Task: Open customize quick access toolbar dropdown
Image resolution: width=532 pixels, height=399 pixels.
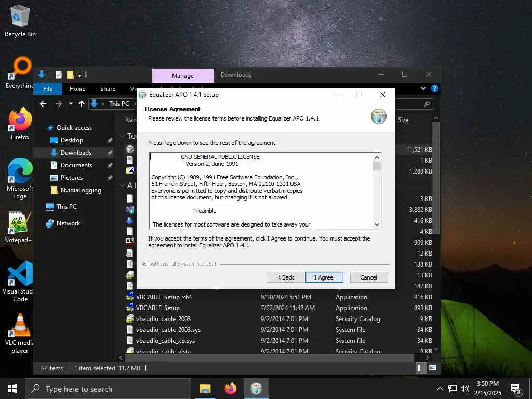Action: click(x=79, y=75)
